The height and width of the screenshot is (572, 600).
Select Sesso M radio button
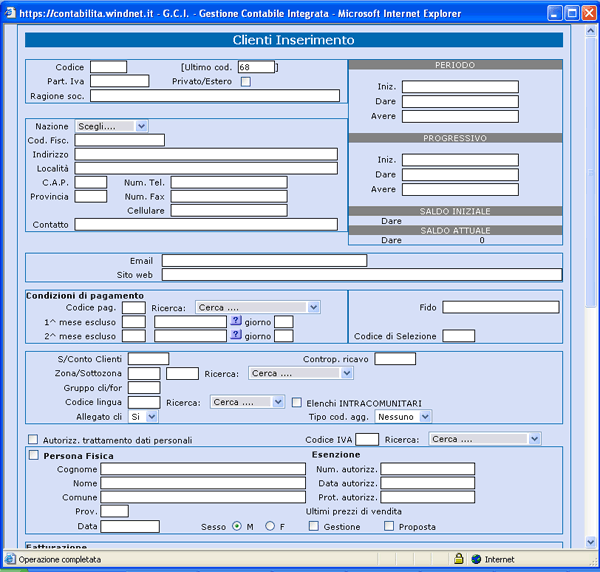coord(237,526)
